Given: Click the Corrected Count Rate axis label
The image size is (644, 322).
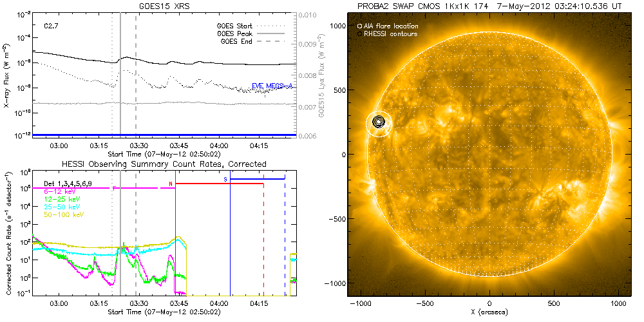Looking at the screenshot, I should click(8, 232).
